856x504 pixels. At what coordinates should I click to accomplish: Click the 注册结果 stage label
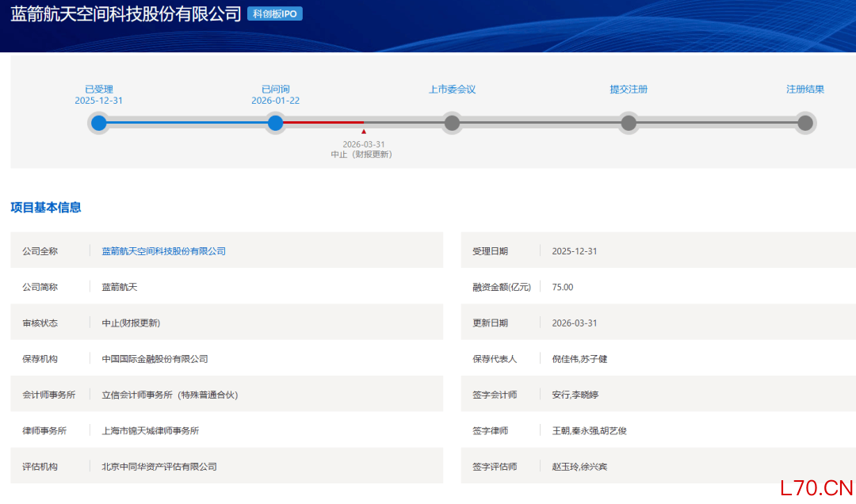pos(805,90)
